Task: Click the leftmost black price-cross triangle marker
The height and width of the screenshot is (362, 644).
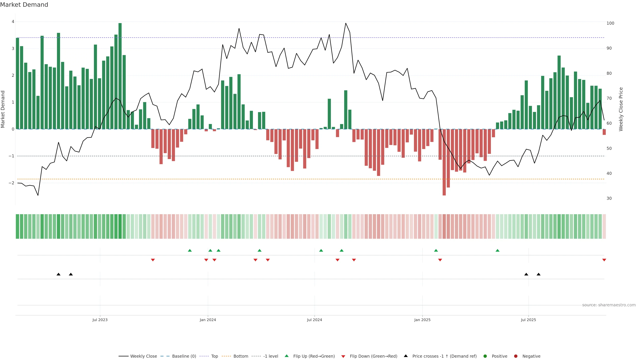Action: point(59,274)
